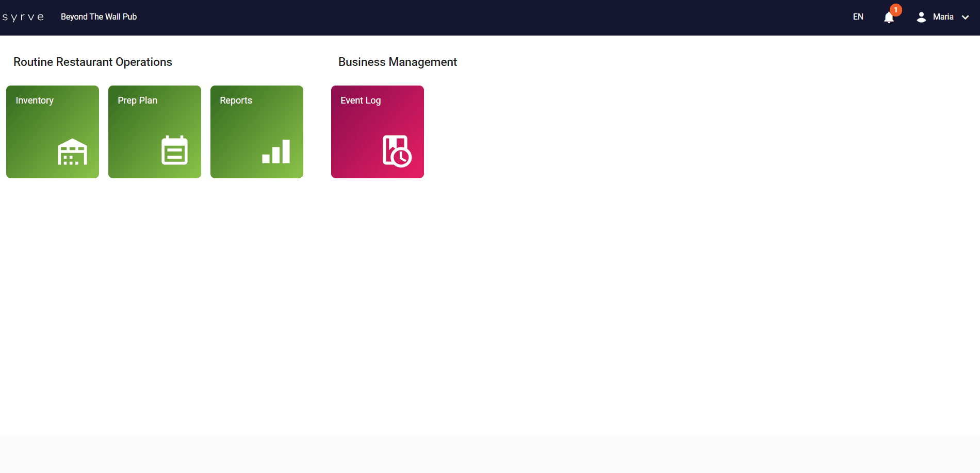Open the notifications bell
Viewport: 980px width, 473px height.
pyautogui.click(x=888, y=18)
